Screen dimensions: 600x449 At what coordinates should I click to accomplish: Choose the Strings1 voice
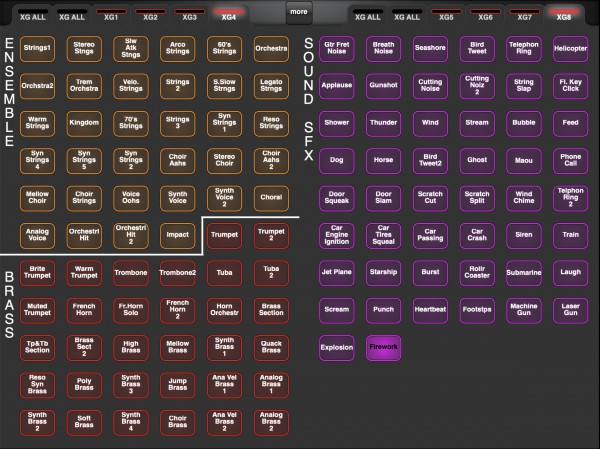click(x=37, y=49)
